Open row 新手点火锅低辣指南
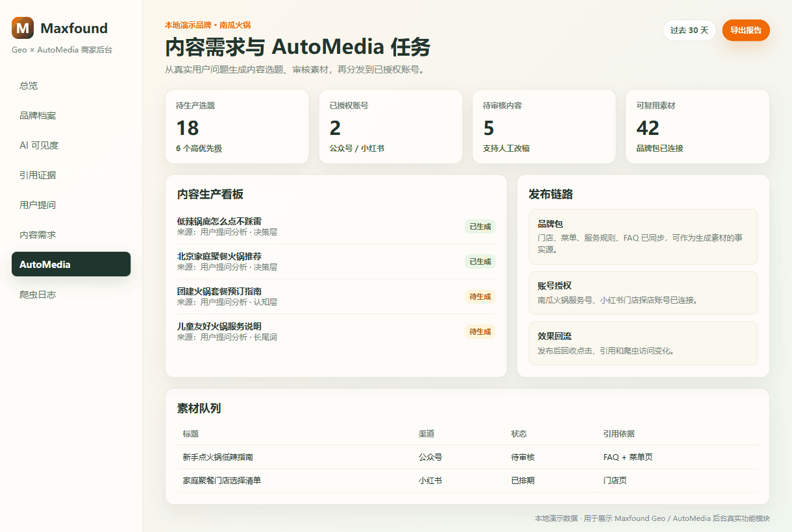 point(467,457)
